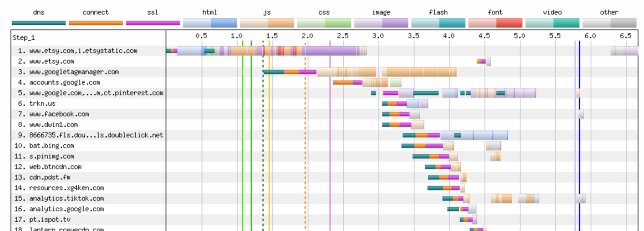
Task: Click the 8666735.fls doubleclick.net request label
Action: [x=96, y=135]
